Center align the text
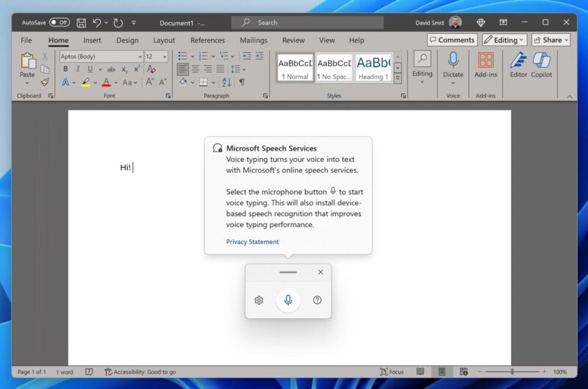This screenshot has width=588, height=389. tap(196, 69)
